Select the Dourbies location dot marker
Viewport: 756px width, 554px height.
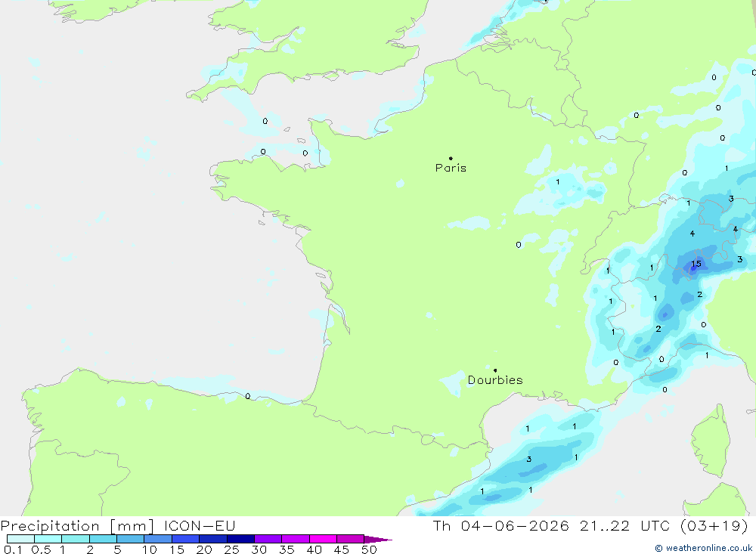[495, 370]
